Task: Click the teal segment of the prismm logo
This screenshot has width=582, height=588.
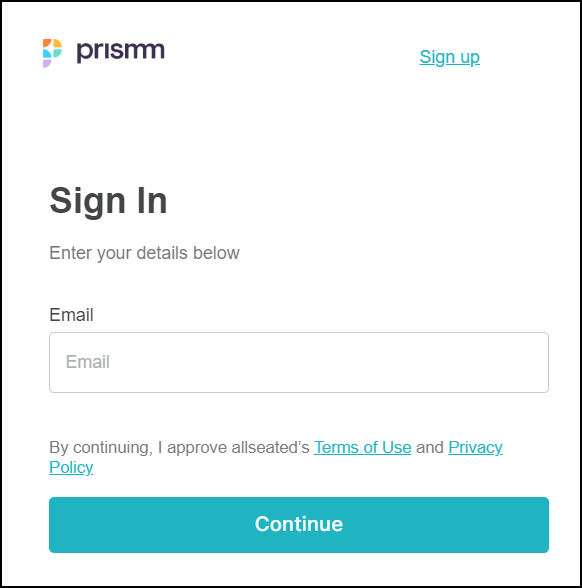Action: pos(57,52)
